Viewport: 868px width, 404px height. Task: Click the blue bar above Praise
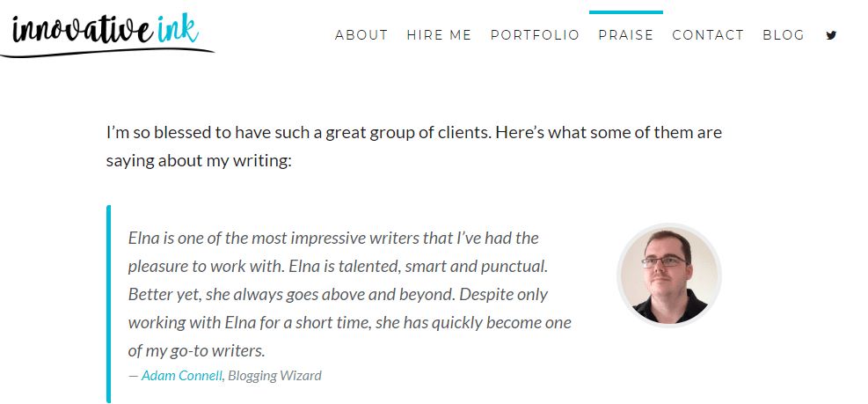[x=626, y=12]
